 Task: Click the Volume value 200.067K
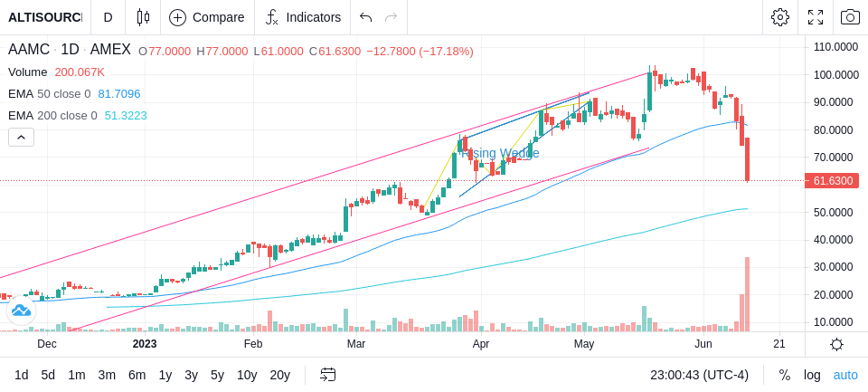click(80, 72)
